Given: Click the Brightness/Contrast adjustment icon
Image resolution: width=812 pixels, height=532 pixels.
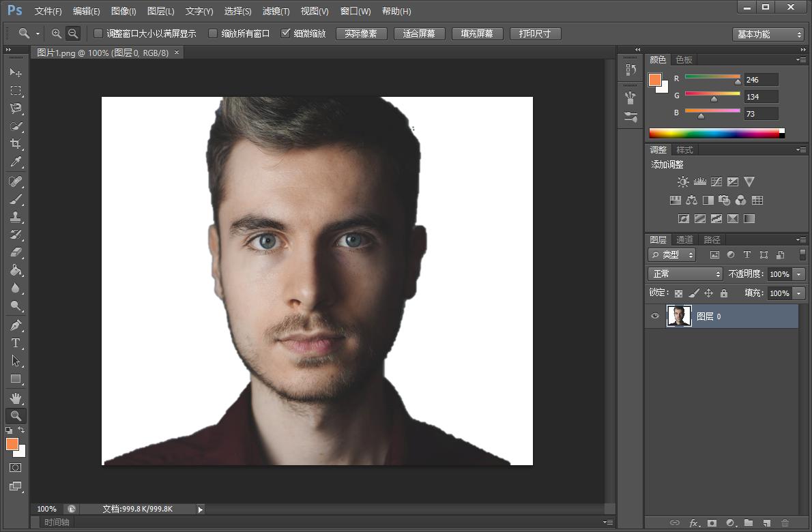Looking at the screenshot, I should tap(683, 182).
